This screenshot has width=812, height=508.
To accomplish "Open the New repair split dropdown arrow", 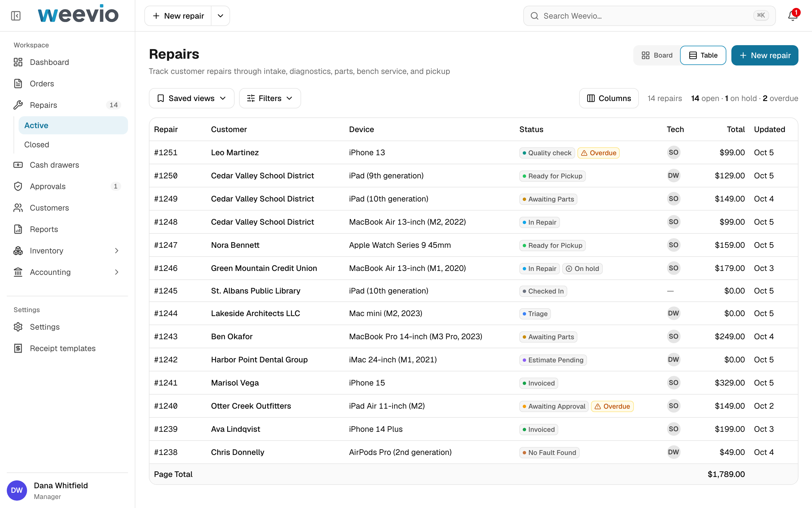I will pyautogui.click(x=220, y=16).
